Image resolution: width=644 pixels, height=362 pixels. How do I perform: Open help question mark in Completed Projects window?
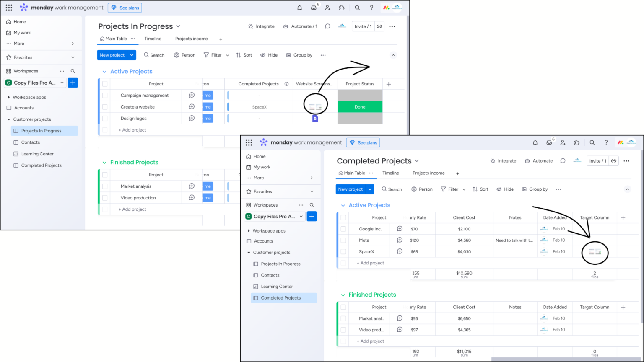606,142
